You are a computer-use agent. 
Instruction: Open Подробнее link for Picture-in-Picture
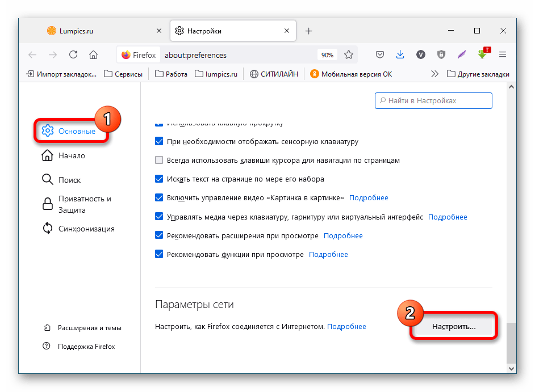(369, 198)
